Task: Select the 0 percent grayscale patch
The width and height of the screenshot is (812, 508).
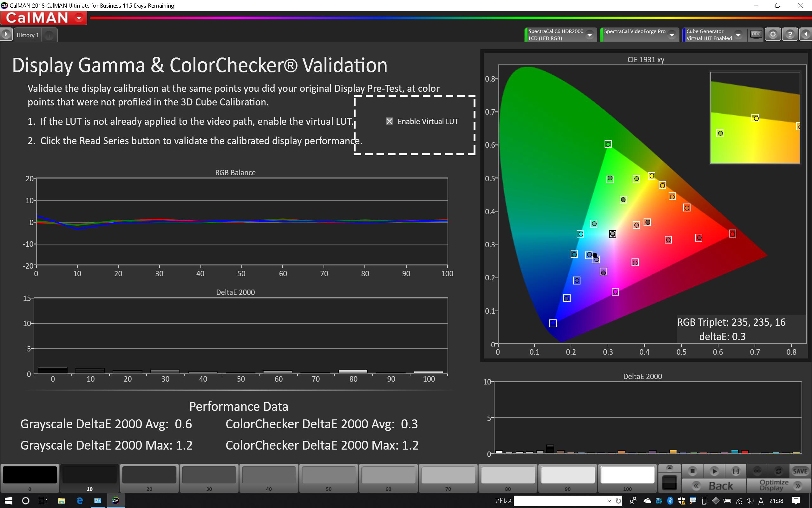Action: pyautogui.click(x=30, y=478)
